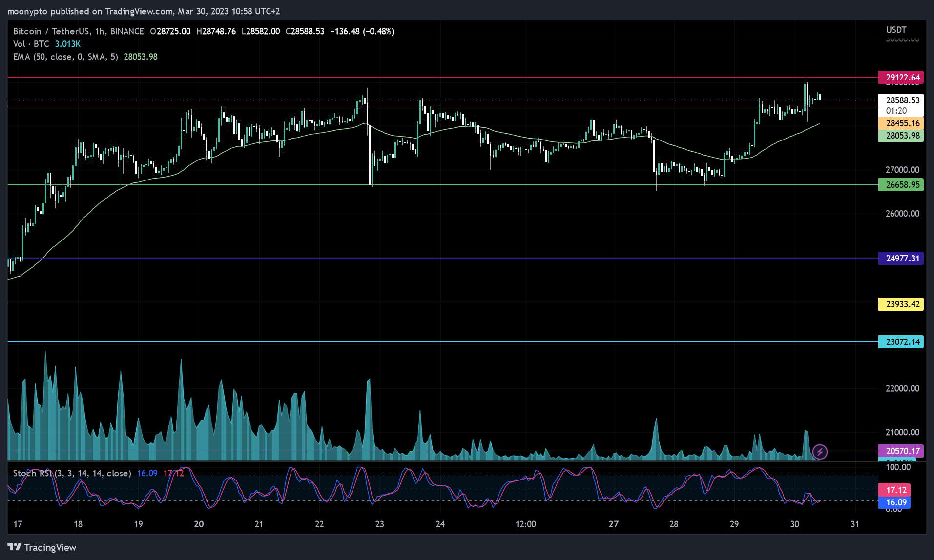Click the Stoch RSI indicator legend text
This screenshot has width=934, height=560.
click(72, 473)
